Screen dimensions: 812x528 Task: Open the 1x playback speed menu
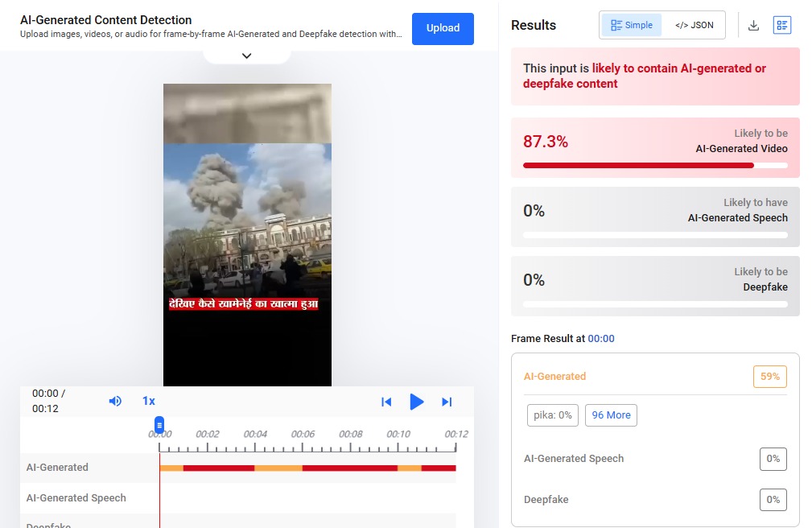pyautogui.click(x=149, y=401)
